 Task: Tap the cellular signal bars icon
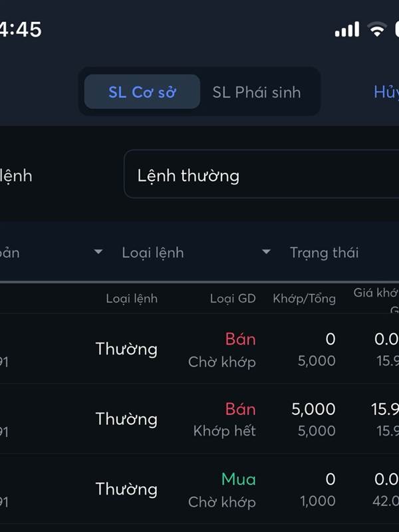coord(347,30)
